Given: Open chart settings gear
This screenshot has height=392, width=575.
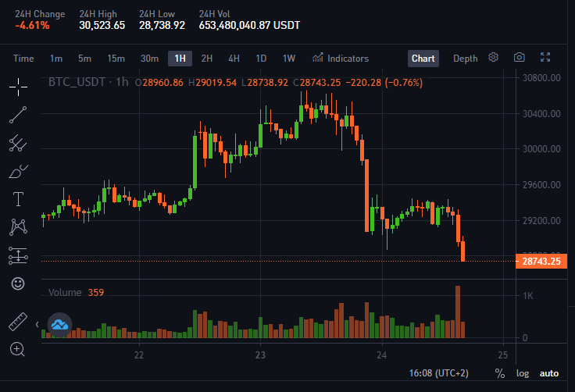Looking at the screenshot, I should point(493,58).
